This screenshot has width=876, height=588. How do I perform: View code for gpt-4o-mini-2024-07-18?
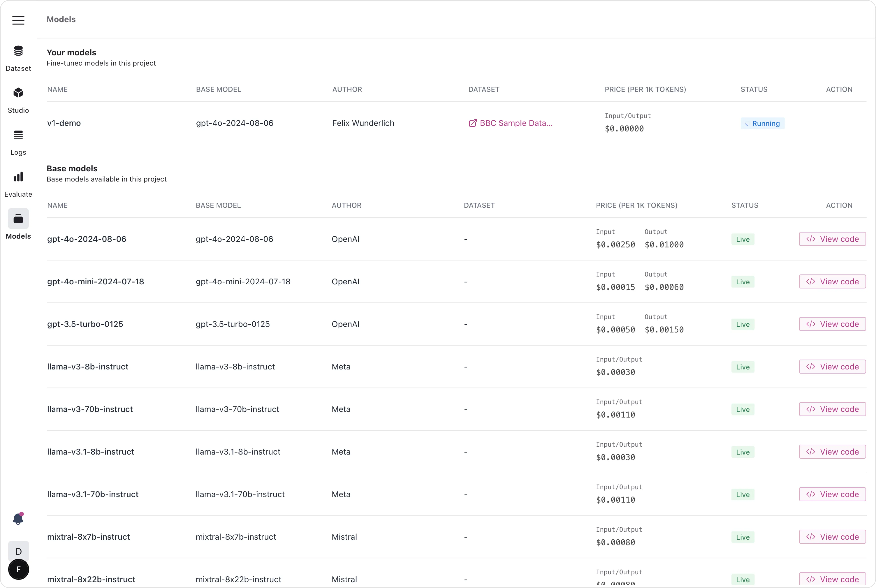pos(832,282)
